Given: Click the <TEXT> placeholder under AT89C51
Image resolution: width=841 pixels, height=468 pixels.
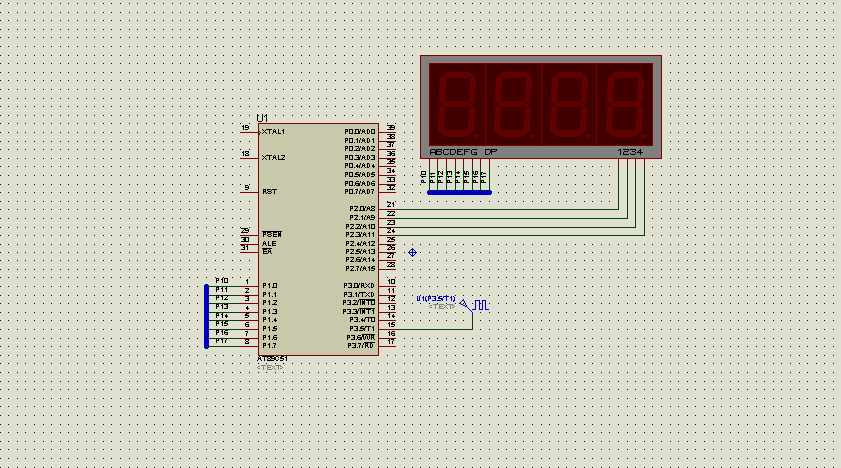Looking at the screenshot, I should 270,368.
